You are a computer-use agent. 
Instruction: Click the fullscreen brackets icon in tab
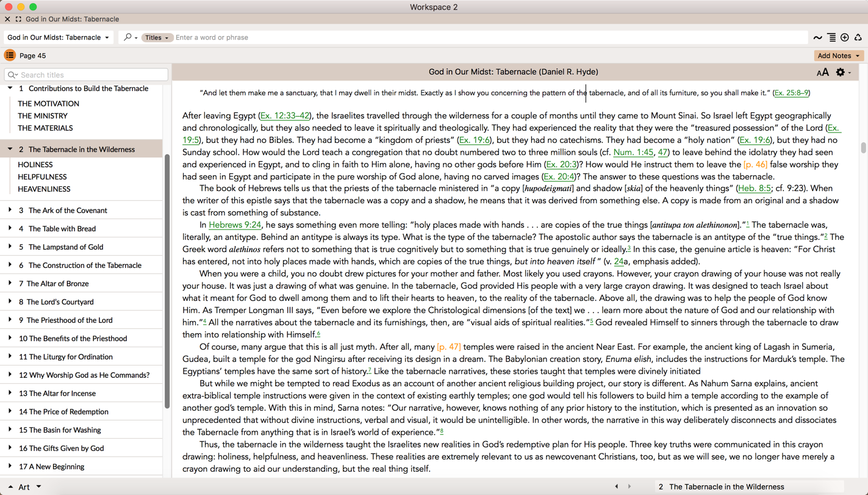18,19
